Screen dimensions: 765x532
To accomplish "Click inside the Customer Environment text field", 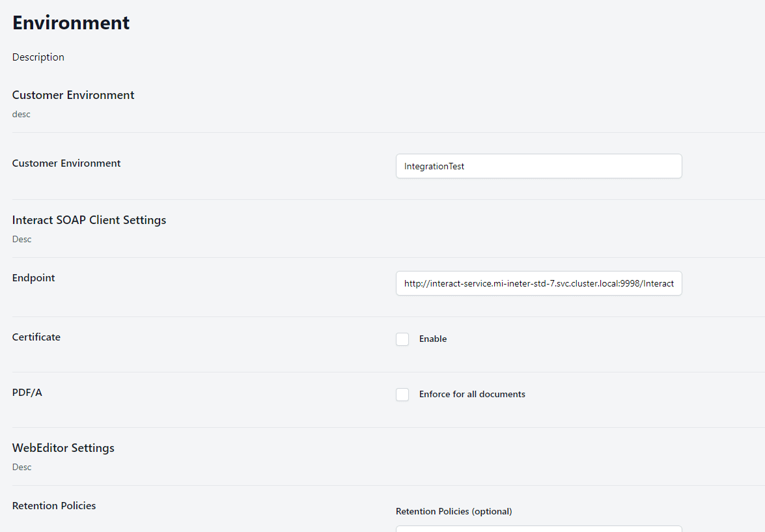I will pyautogui.click(x=538, y=166).
